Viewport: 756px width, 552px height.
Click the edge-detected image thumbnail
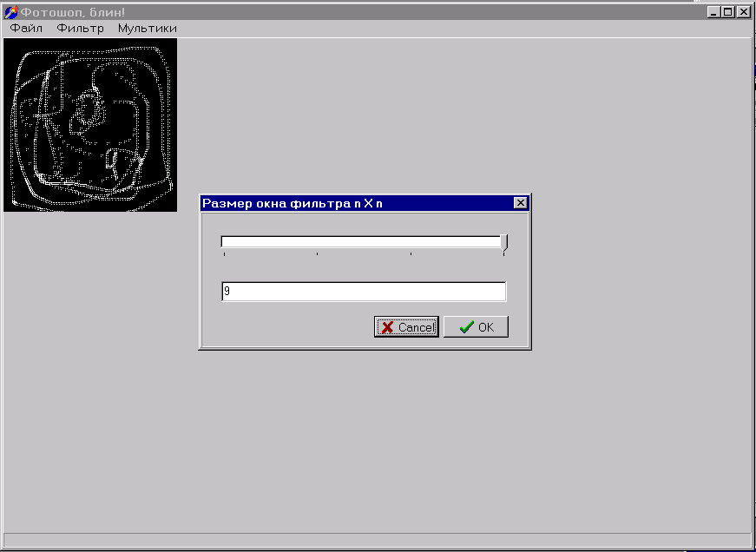click(90, 125)
